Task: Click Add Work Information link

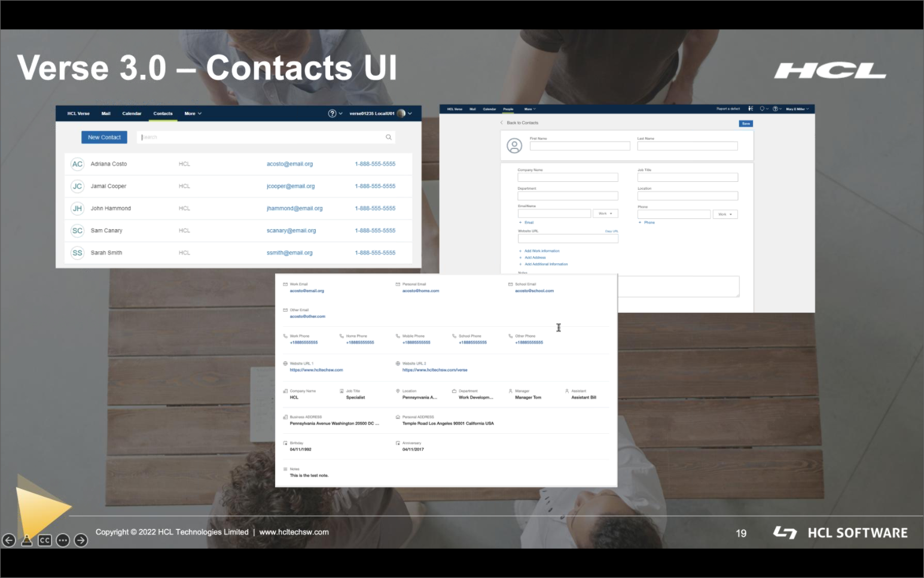Action: pyautogui.click(x=539, y=251)
